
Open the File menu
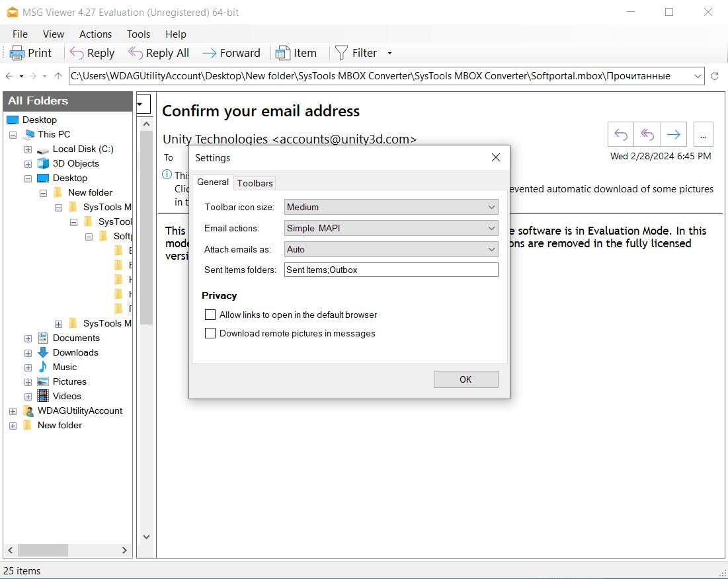click(20, 34)
